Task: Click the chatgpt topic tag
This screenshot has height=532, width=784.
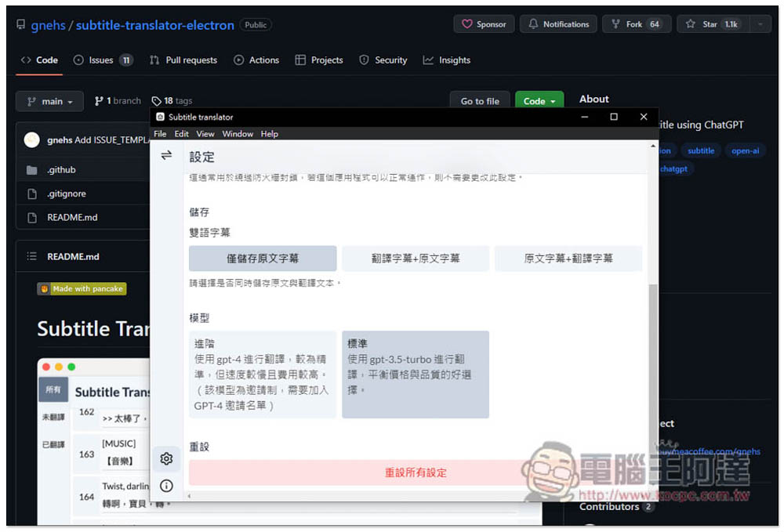Action: [673, 168]
